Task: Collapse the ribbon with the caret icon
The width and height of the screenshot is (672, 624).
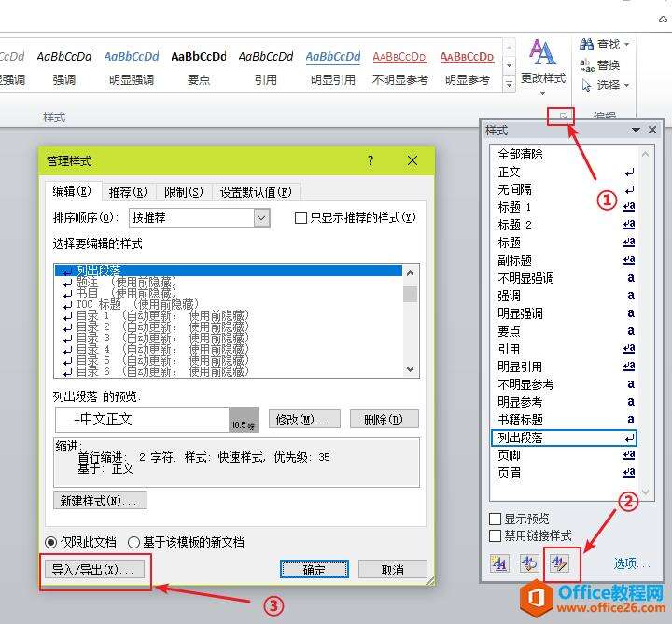Action: 663,20
